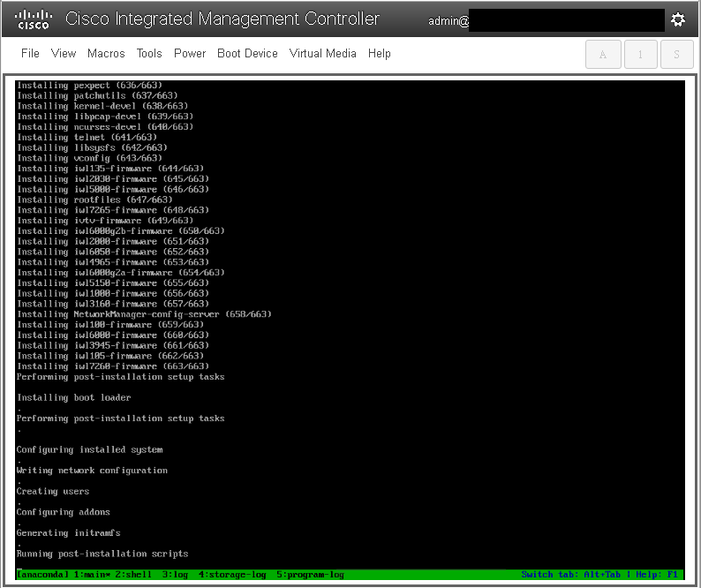Click the [anaconda] label in status bar
Viewport: 701px width, 588px height.
(x=43, y=575)
